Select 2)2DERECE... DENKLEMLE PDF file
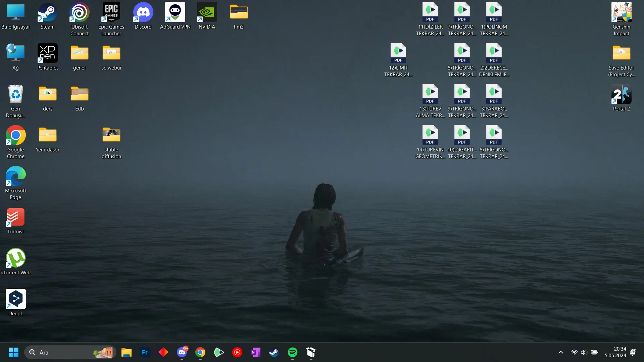 pyautogui.click(x=494, y=60)
